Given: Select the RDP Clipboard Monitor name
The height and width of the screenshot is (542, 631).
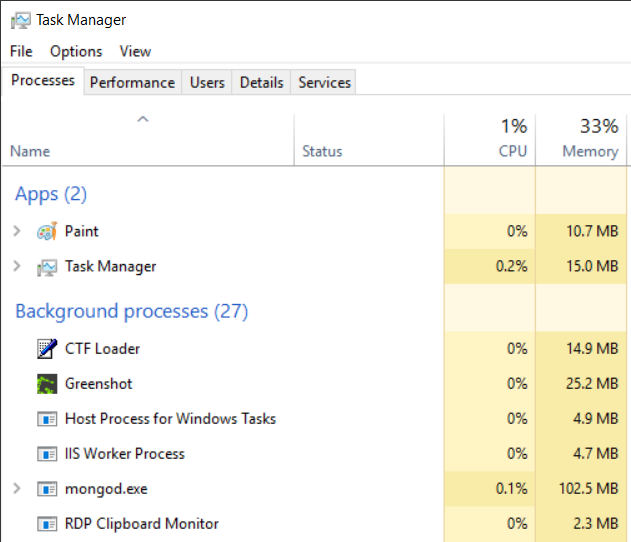Looking at the screenshot, I should point(142,524).
